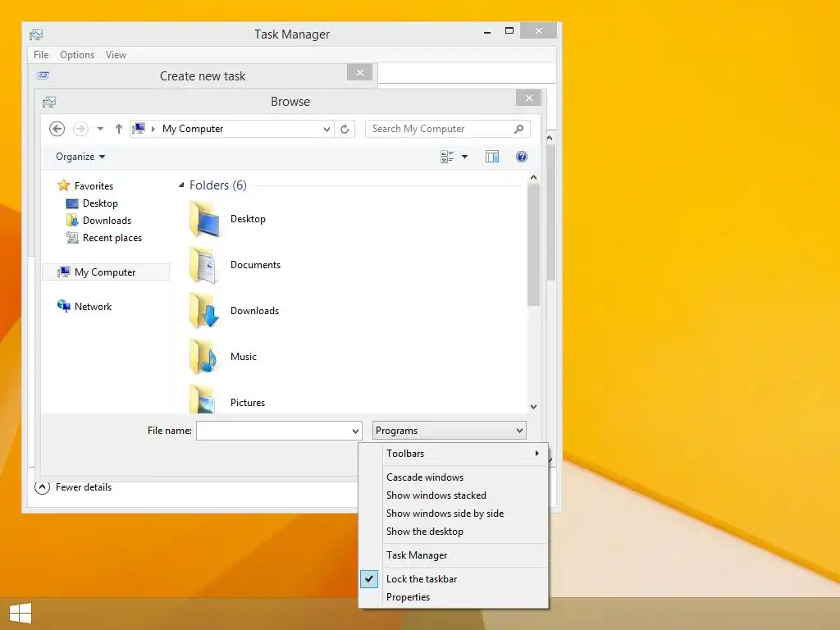Expand the address bar path chevron
Screen dimensions: 840x630
pyautogui.click(x=153, y=129)
